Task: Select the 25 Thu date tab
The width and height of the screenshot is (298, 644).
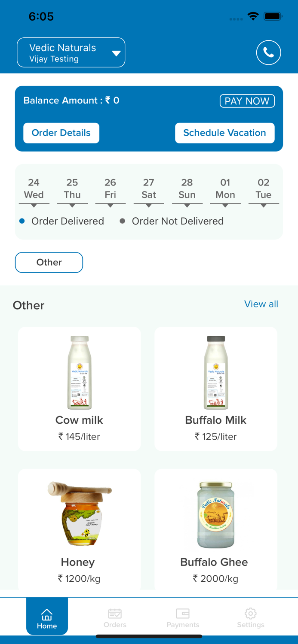Action: [72, 188]
